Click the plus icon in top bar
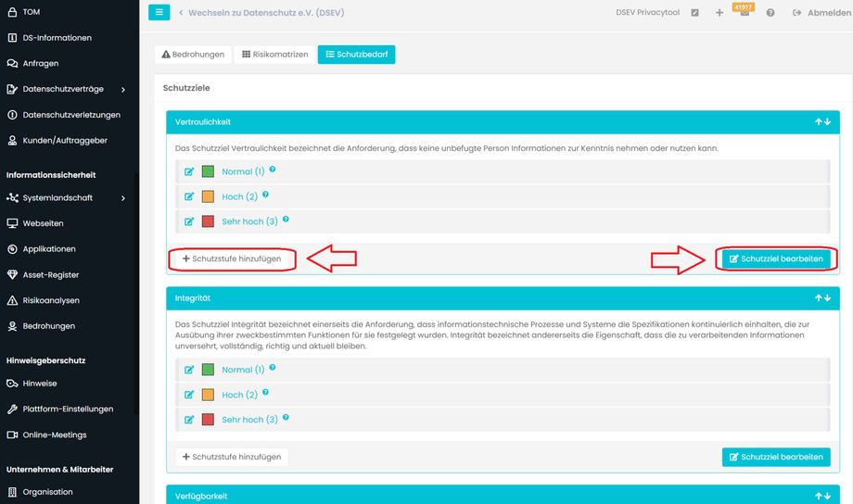853x504 pixels. 719,12
